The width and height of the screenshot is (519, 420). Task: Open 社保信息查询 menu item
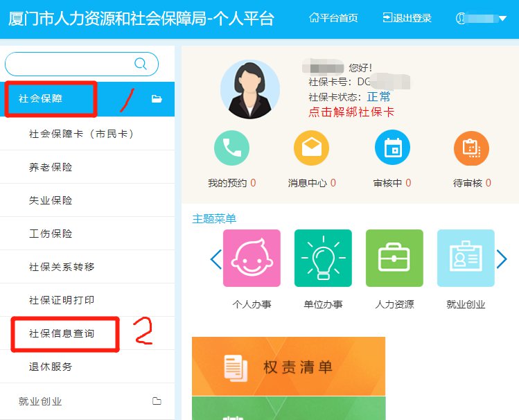pos(87,333)
